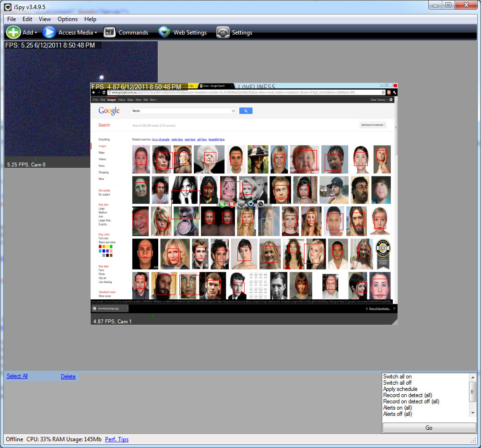This screenshot has height=448, width=481.
Task: Click the red overlay button on Cam 1
Action: pyautogui.click(x=232, y=204)
